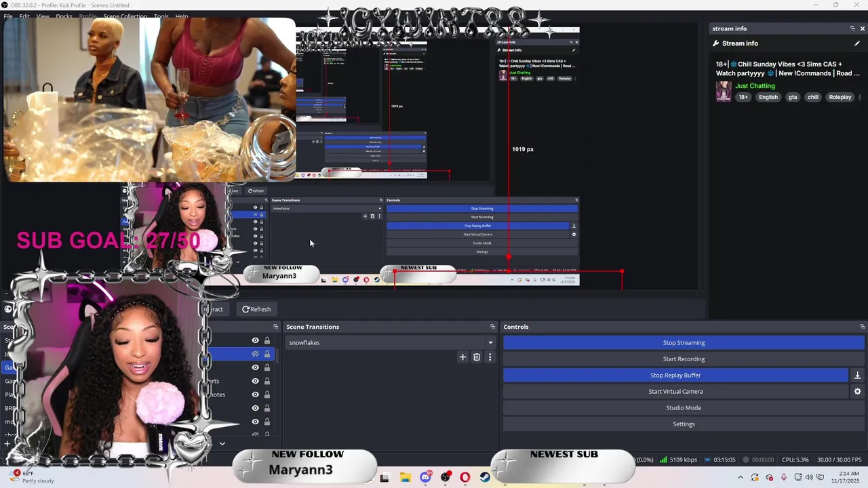Click Start Virtual Camera button
Viewport: 868px width, 488px height.
tap(675, 392)
